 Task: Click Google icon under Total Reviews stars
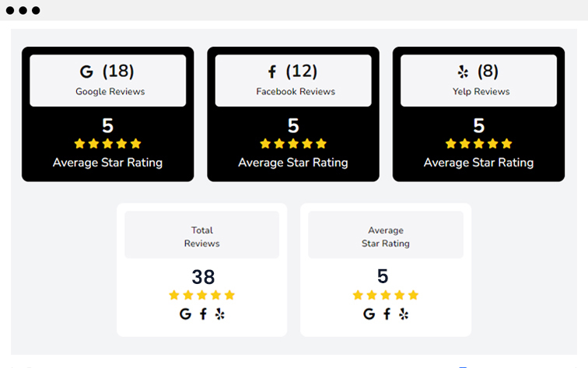pos(185,314)
